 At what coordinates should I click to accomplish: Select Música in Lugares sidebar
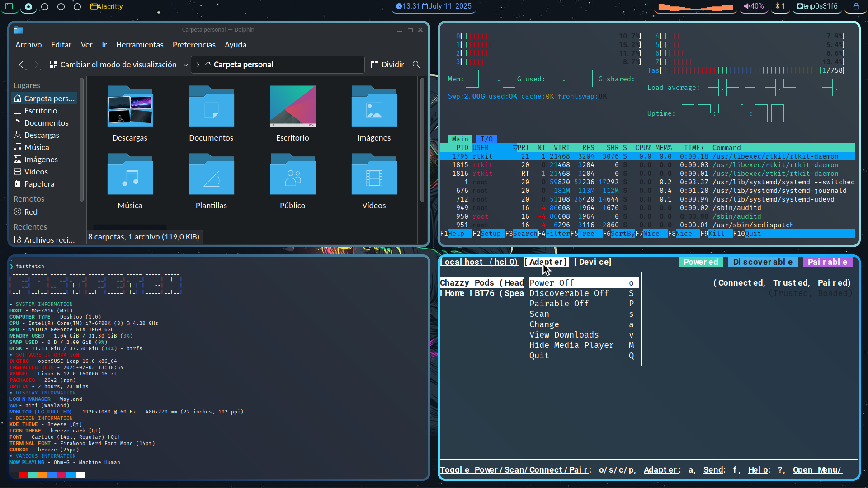[x=44, y=147]
